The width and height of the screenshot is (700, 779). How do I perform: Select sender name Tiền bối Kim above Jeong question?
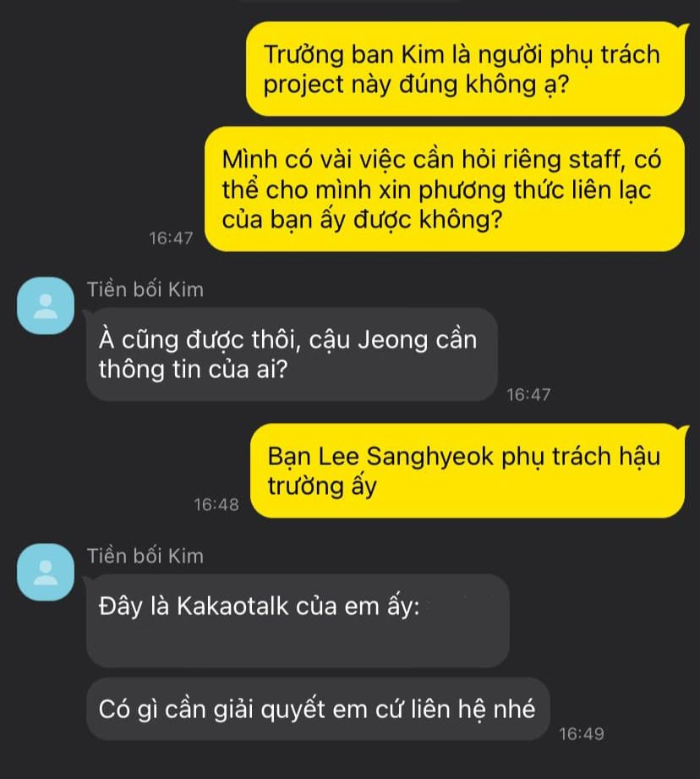[x=145, y=289]
